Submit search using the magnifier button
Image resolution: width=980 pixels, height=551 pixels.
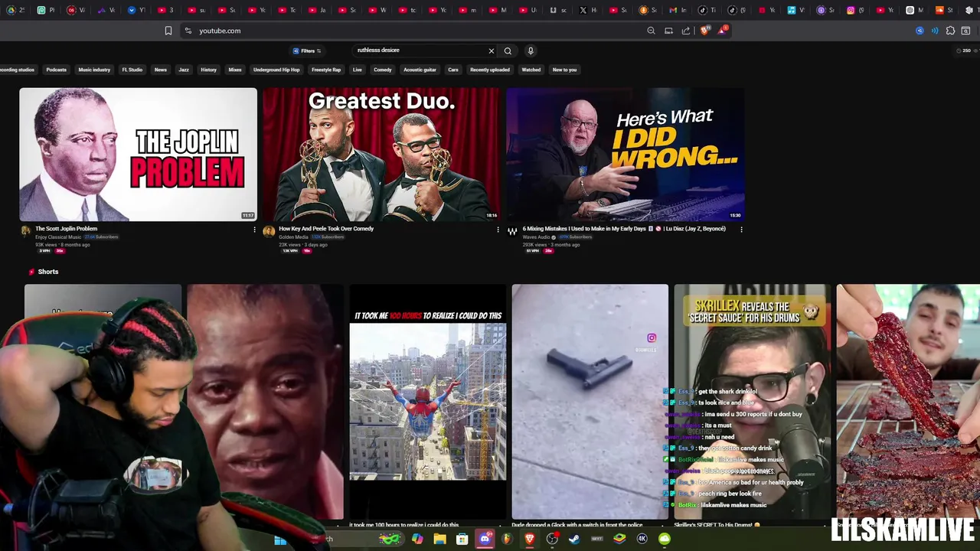point(508,51)
